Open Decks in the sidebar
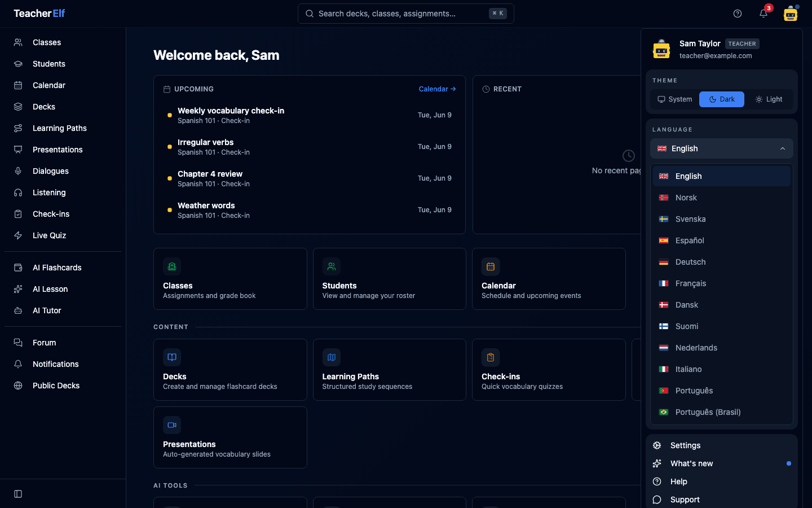 (63, 107)
